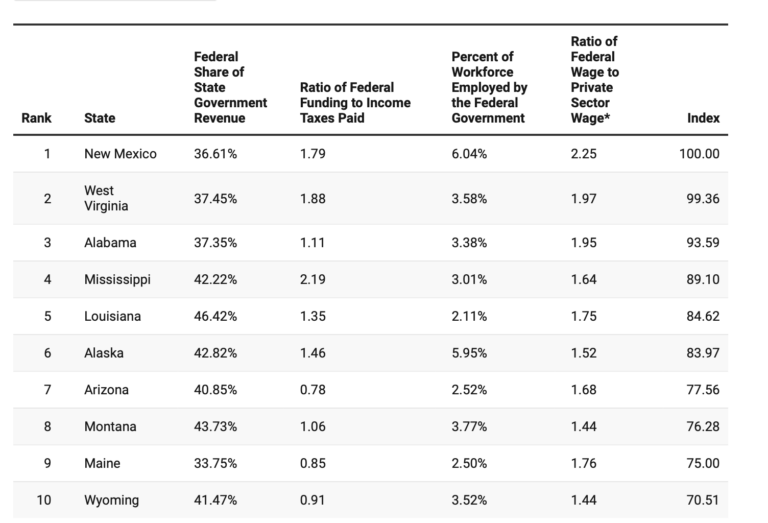Select the Maine state cell
The height and width of the screenshot is (523, 768).
tap(101, 463)
